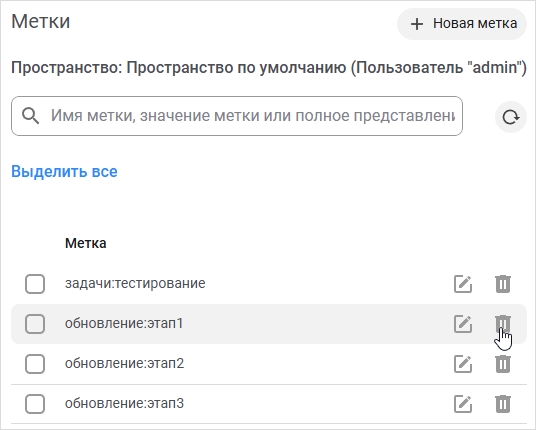536x430 pixels.
Task: Select the обновление:этап2 row text
Action: point(124,363)
